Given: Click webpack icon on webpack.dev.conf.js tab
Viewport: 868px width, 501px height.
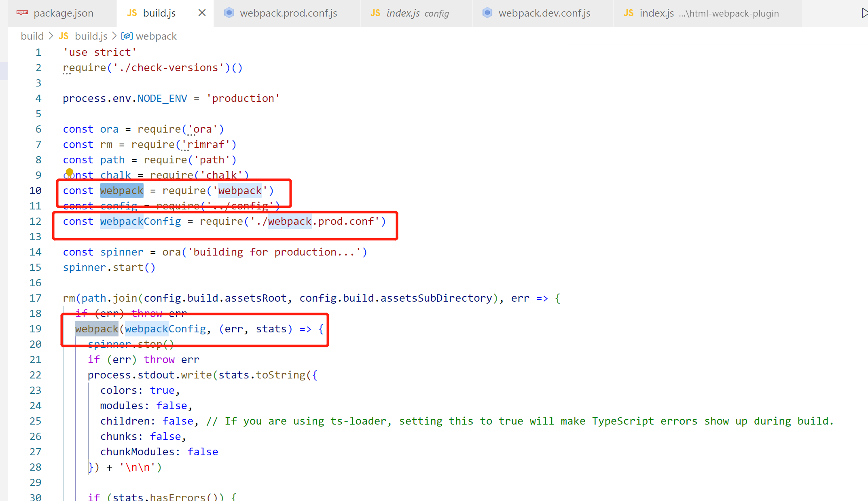Looking at the screenshot, I should [487, 13].
